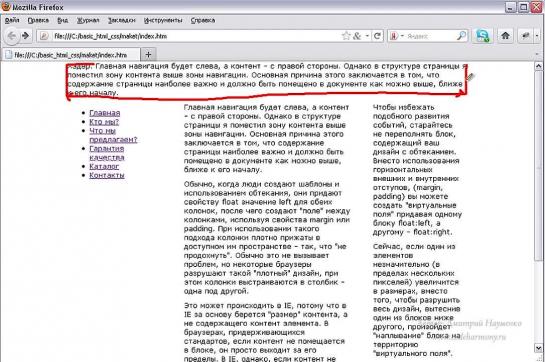Open the history dropdown in address bar
545x362 pixels.
pos(367,36)
